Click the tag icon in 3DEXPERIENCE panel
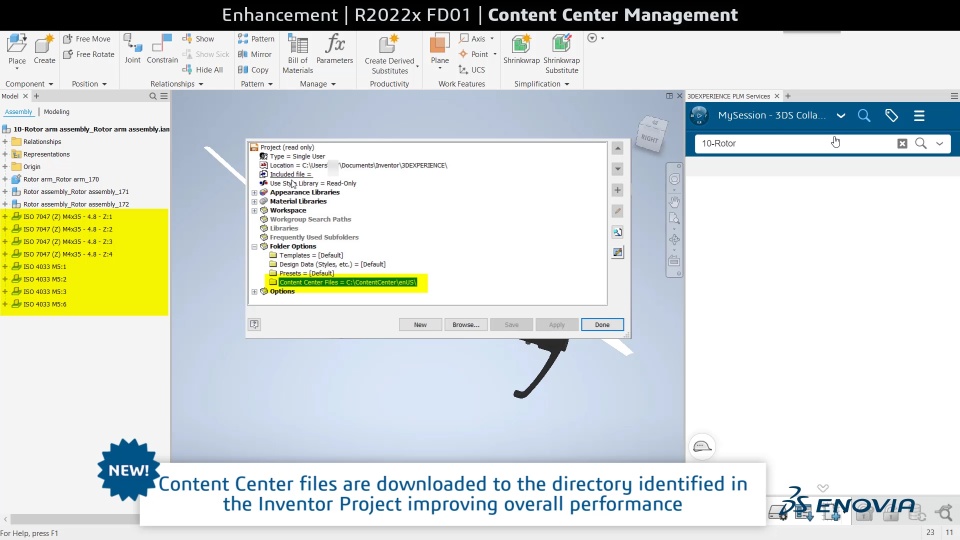This screenshot has height=540, width=960. (x=891, y=116)
